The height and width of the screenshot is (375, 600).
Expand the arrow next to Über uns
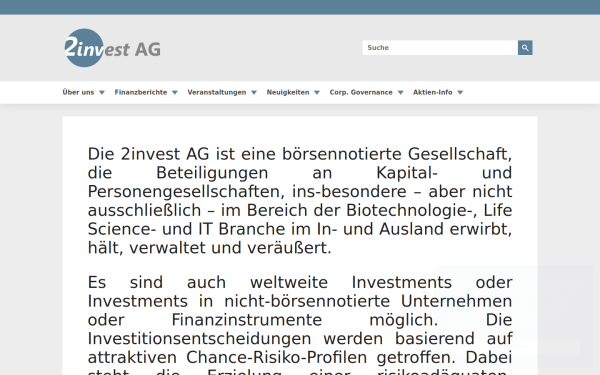click(102, 93)
